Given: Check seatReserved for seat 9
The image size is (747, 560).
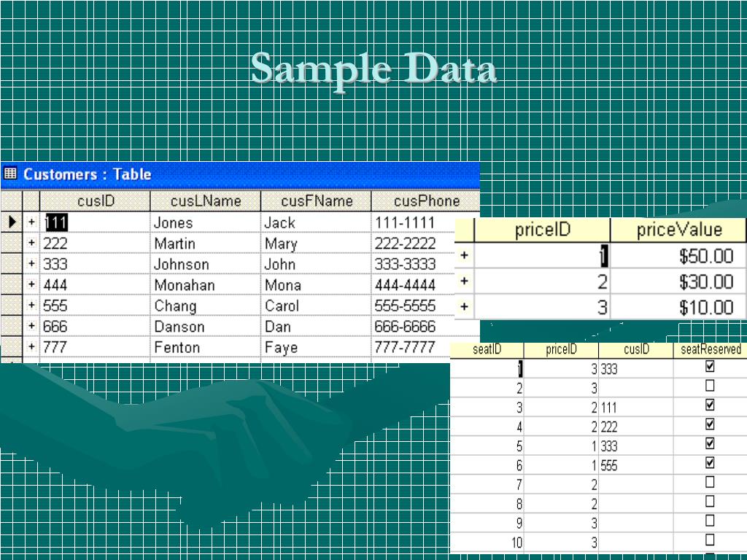Looking at the screenshot, I should [710, 521].
